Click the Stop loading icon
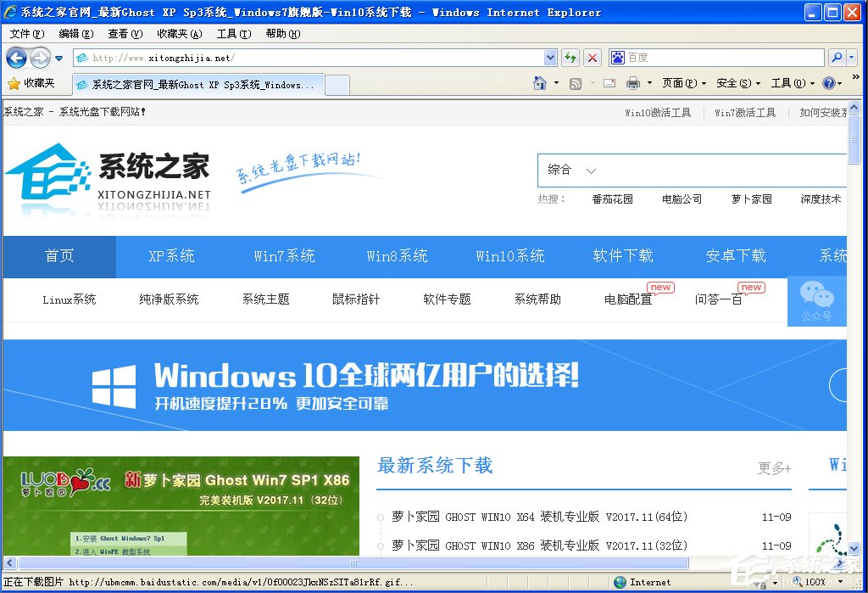The image size is (868, 593). pos(592,58)
